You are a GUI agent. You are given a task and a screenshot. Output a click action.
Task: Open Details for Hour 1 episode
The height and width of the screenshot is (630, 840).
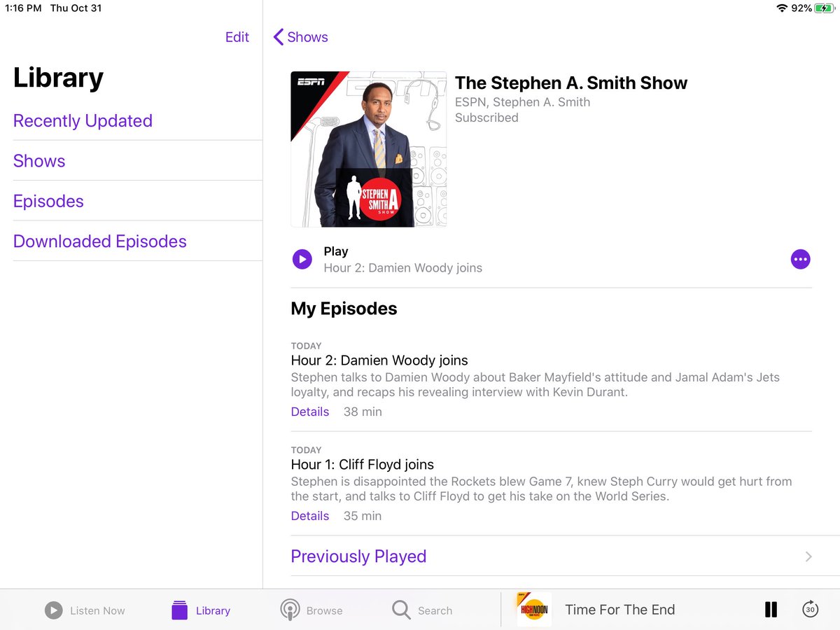pyautogui.click(x=310, y=516)
